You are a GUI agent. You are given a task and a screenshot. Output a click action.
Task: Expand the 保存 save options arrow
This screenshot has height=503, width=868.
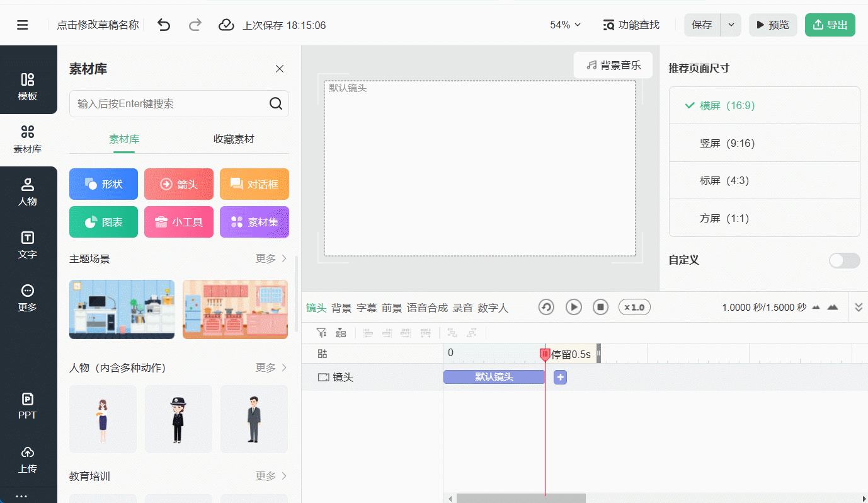point(731,25)
